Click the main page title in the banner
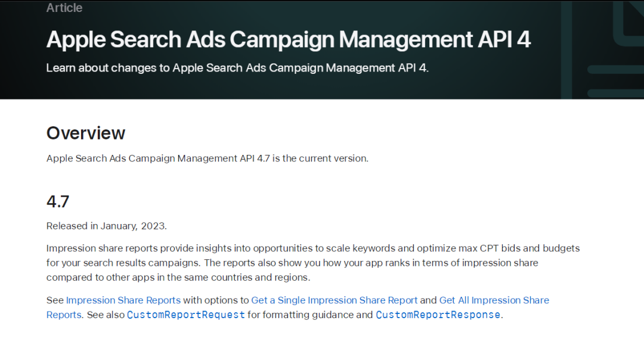 tap(288, 40)
